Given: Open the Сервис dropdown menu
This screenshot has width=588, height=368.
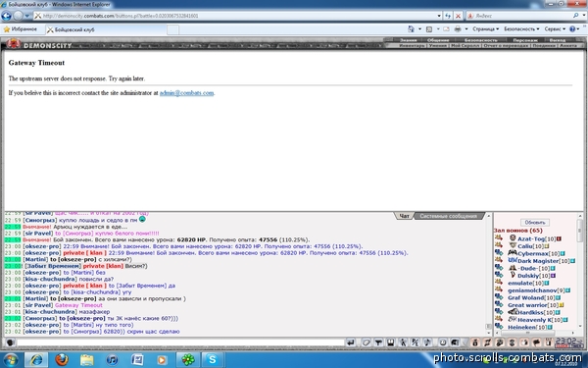Looking at the screenshot, I should [555, 28].
